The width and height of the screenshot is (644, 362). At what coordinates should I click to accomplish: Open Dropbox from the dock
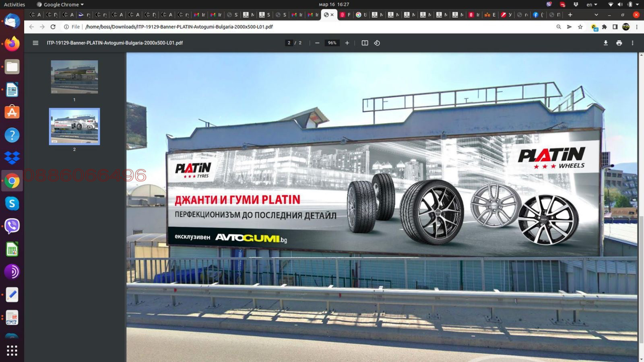[12, 158]
